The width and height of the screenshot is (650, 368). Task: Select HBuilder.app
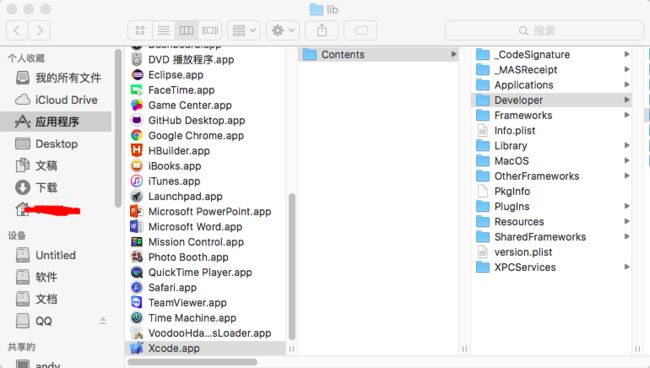coord(205,151)
